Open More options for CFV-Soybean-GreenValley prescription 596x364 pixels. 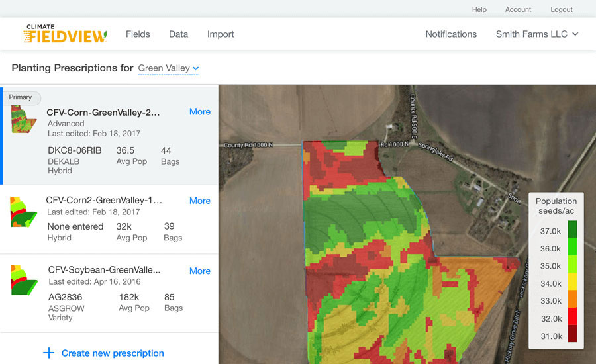(x=200, y=271)
